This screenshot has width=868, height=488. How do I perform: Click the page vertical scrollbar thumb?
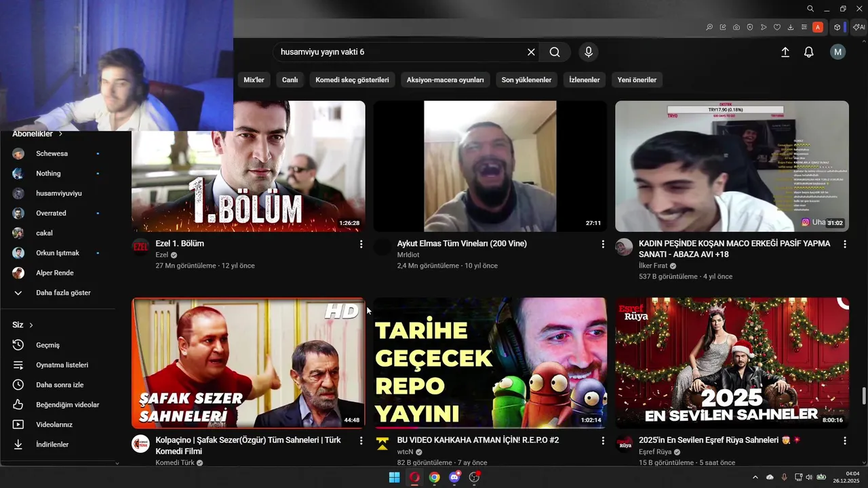click(863, 396)
